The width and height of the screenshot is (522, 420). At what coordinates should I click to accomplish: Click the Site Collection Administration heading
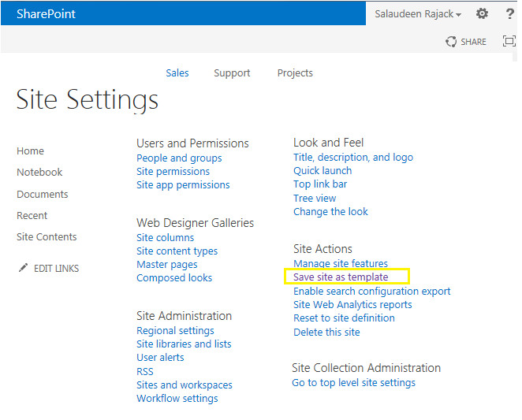click(366, 368)
